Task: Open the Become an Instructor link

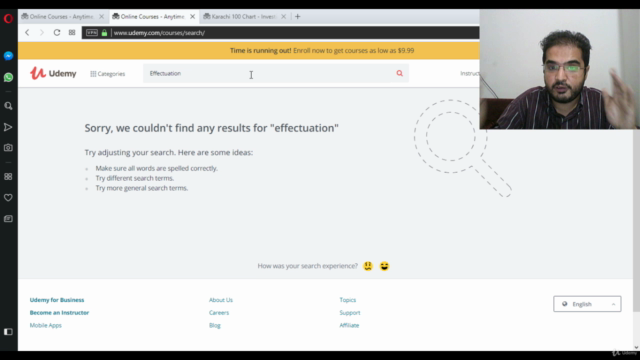Action: (x=59, y=313)
